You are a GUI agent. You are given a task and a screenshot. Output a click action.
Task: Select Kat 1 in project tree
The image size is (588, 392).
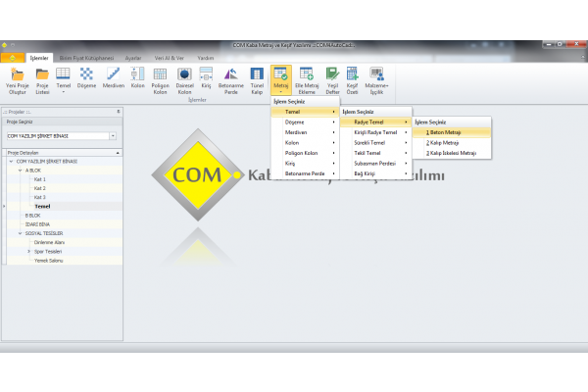[40, 179]
